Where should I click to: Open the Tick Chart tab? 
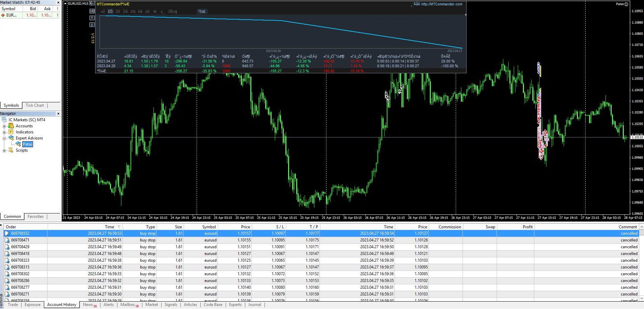[x=35, y=105]
